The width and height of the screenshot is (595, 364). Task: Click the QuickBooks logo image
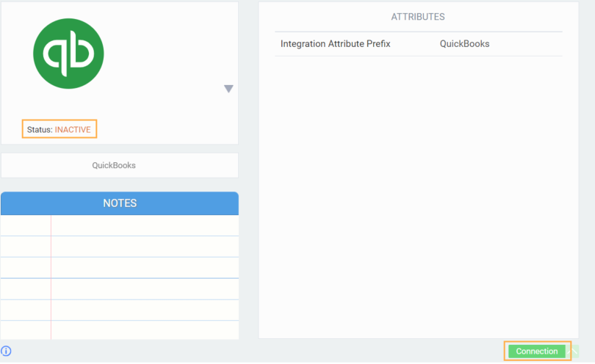68,54
